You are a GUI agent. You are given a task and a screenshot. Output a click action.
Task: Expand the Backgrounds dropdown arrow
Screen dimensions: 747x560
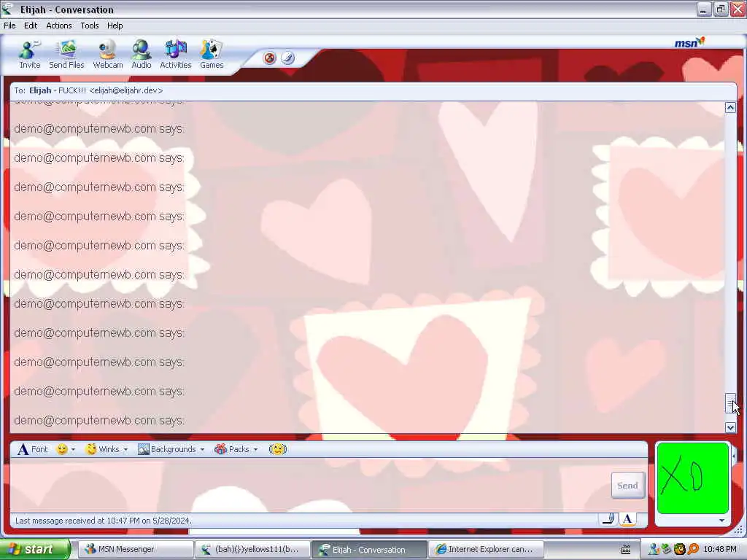point(203,449)
